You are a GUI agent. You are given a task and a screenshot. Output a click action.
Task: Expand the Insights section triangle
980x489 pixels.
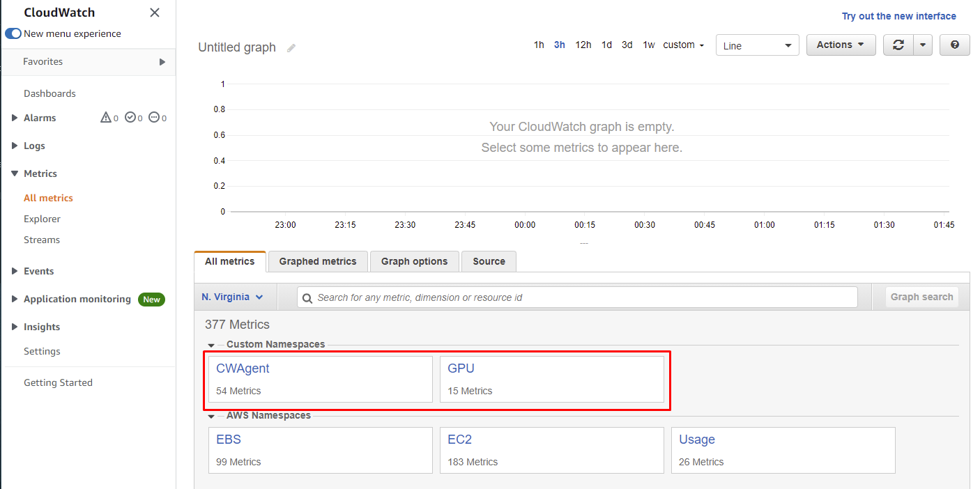[x=15, y=327]
